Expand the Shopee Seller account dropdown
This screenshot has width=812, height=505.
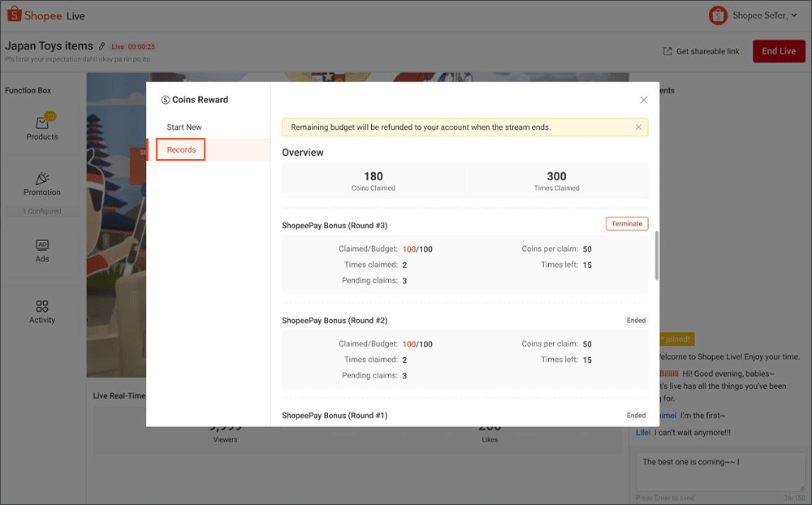tap(784, 15)
